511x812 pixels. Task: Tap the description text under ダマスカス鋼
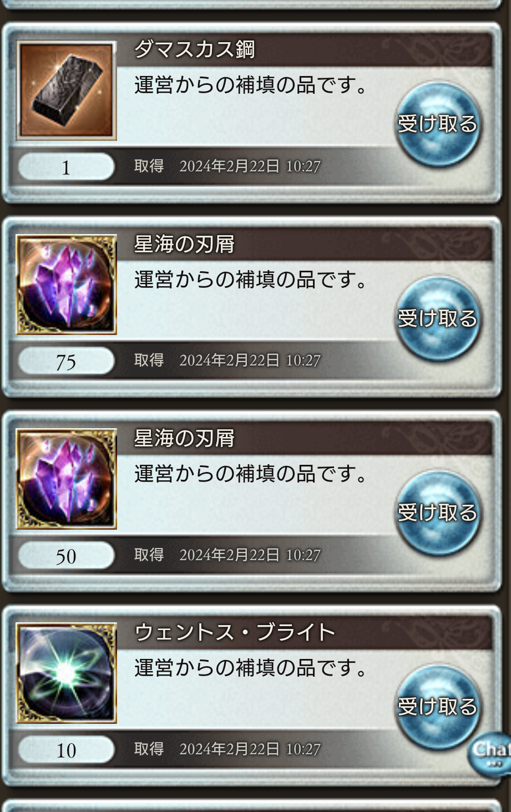click(x=251, y=85)
